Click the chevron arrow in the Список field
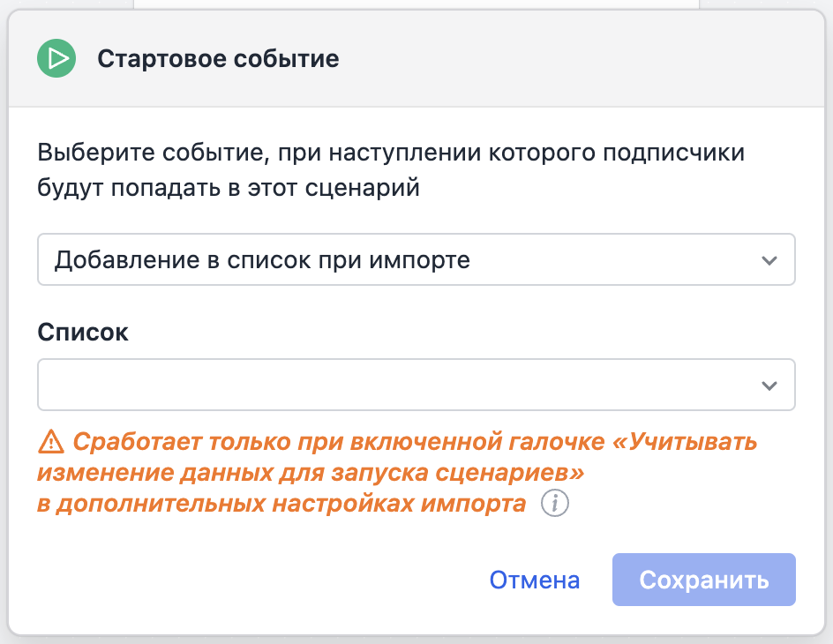Screen dimensions: 833x644 coord(769,386)
